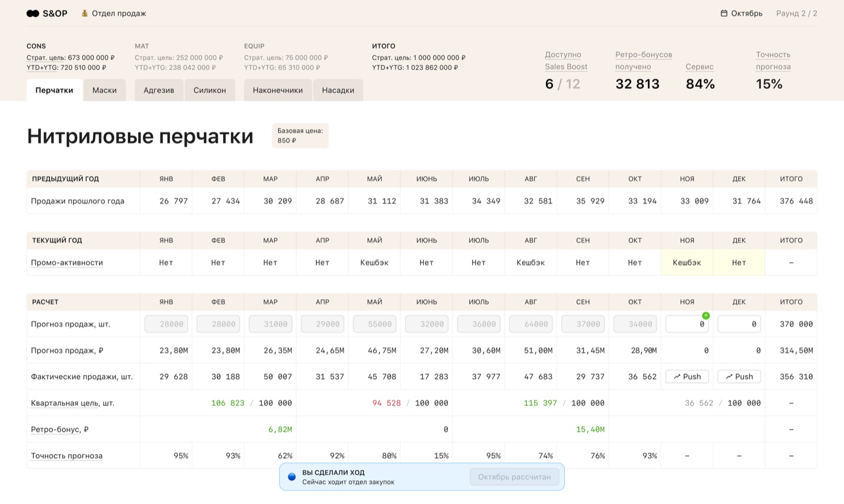Click the CONS category heading
844x504 pixels.
(36, 46)
